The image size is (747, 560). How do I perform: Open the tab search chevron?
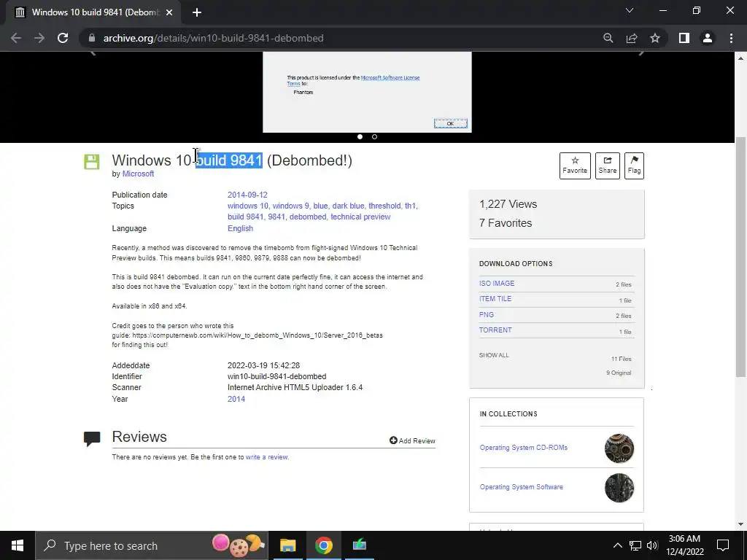pos(630,10)
